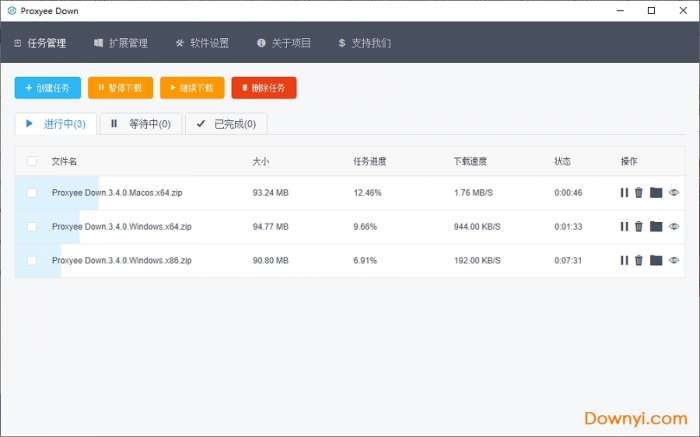Click the 1.76 MB/S speed value
Image resolution: width=700 pixels, height=437 pixels.
pos(474,193)
